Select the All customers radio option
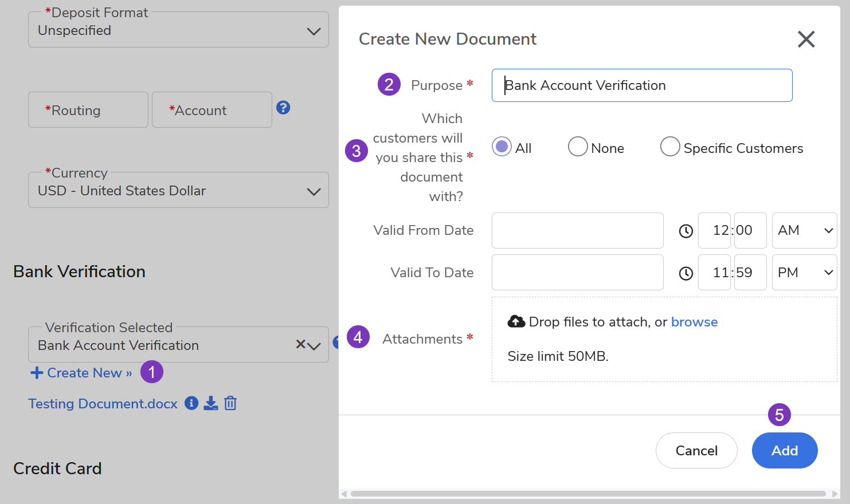The width and height of the screenshot is (850, 504). tap(502, 147)
